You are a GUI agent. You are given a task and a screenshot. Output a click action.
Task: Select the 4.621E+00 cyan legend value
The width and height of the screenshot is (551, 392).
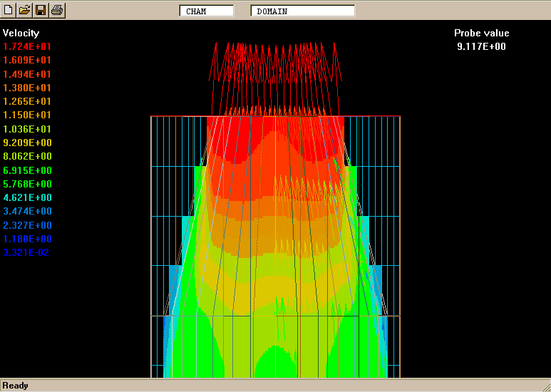[27, 197]
